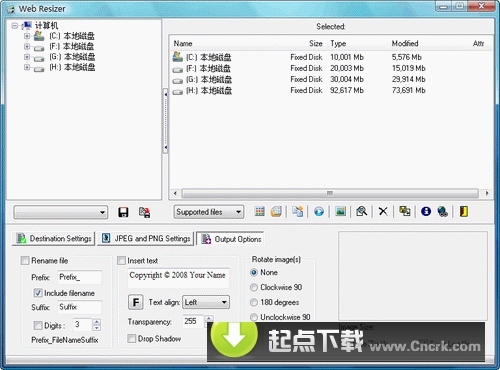500x370 pixels.
Task: Click the landscape picture icon
Action: click(340, 211)
